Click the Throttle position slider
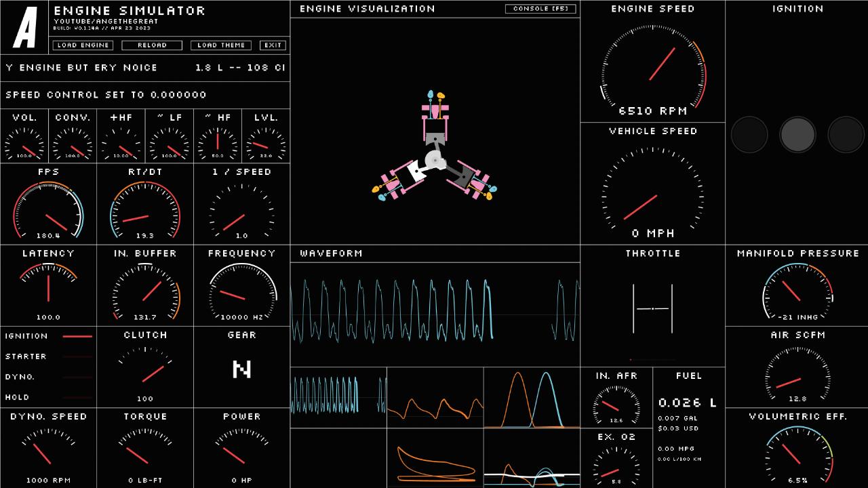 pos(652,309)
